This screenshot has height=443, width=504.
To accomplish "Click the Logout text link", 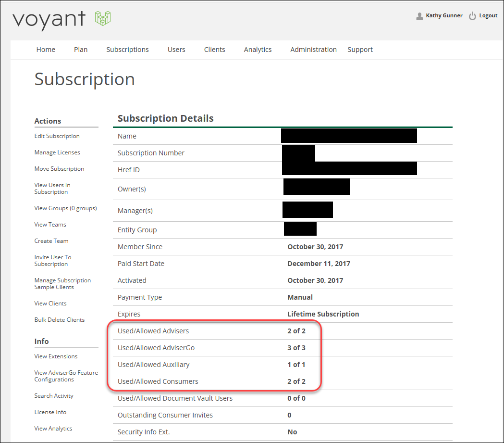I will pyautogui.click(x=488, y=15).
